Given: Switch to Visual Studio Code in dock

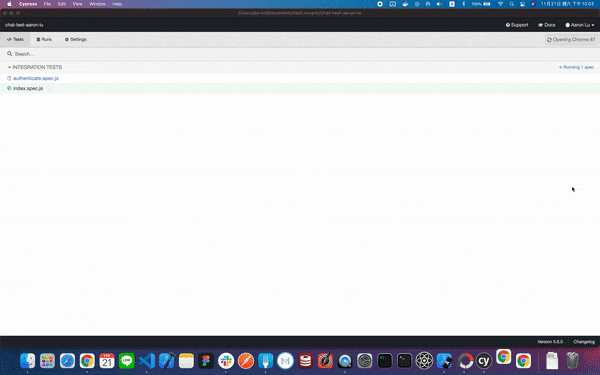Looking at the screenshot, I should coord(147,361).
